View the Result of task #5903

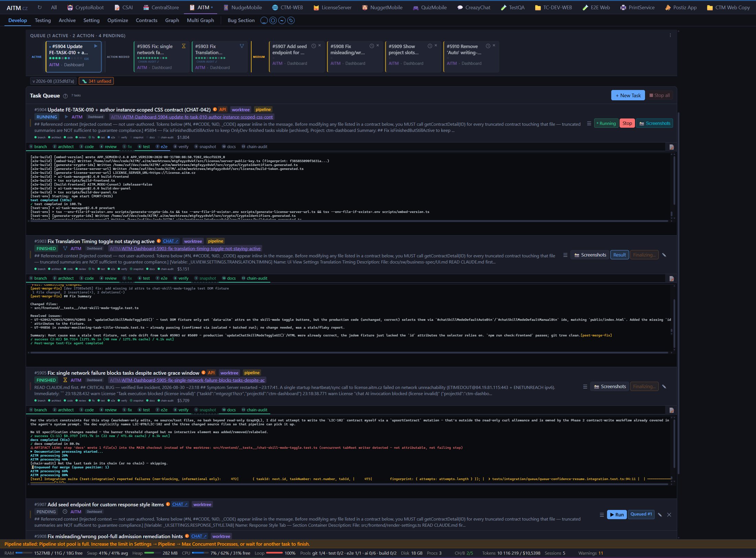coord(620,255)
